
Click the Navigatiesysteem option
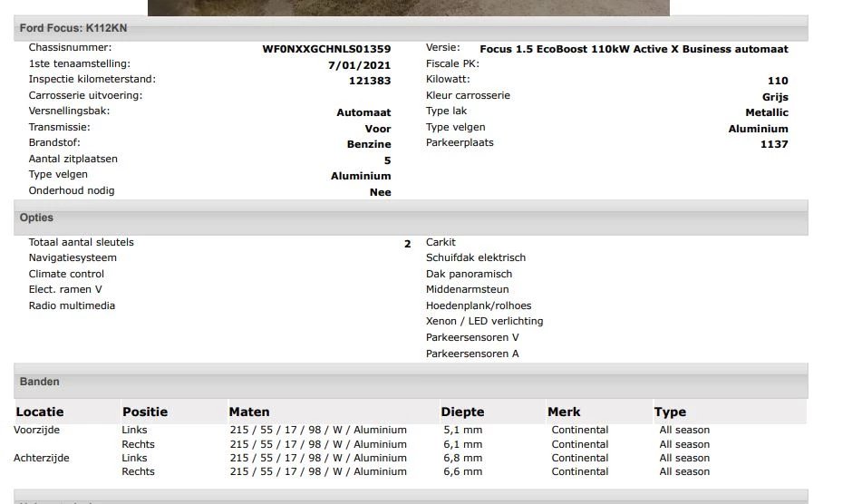coord(73,257)
